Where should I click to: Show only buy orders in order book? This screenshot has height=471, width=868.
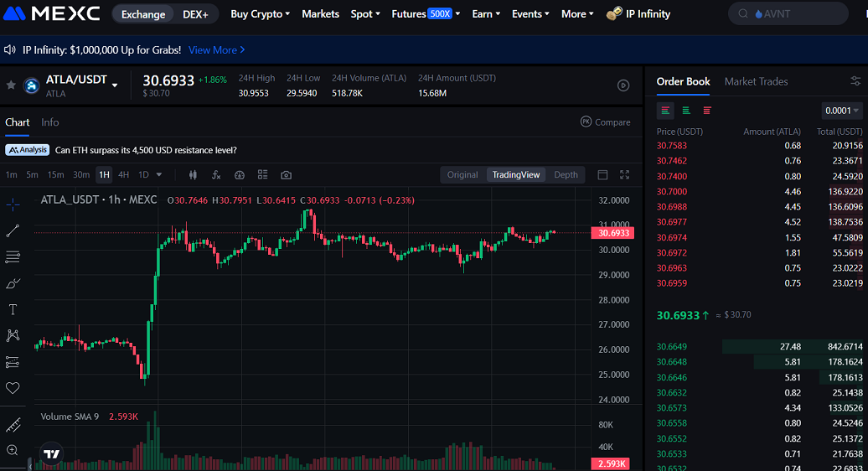tap(686, 110)
